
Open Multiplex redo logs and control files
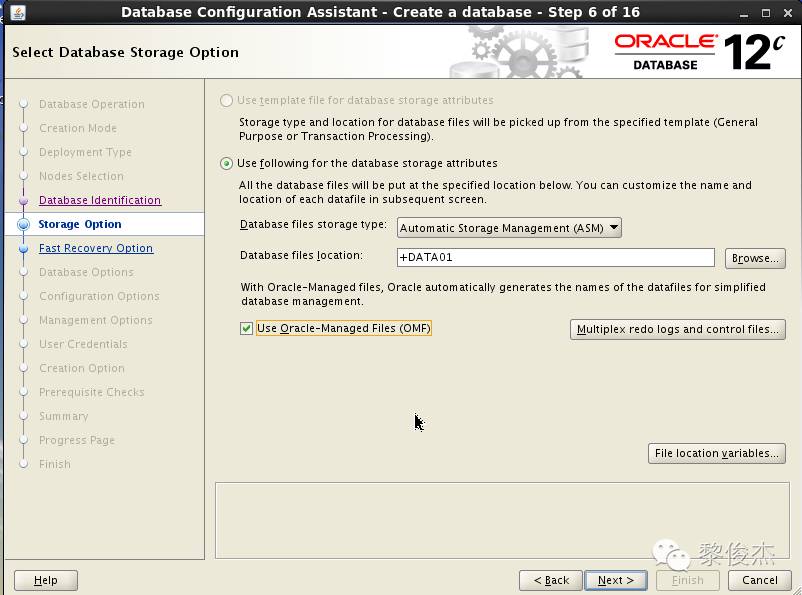[678, 329]
